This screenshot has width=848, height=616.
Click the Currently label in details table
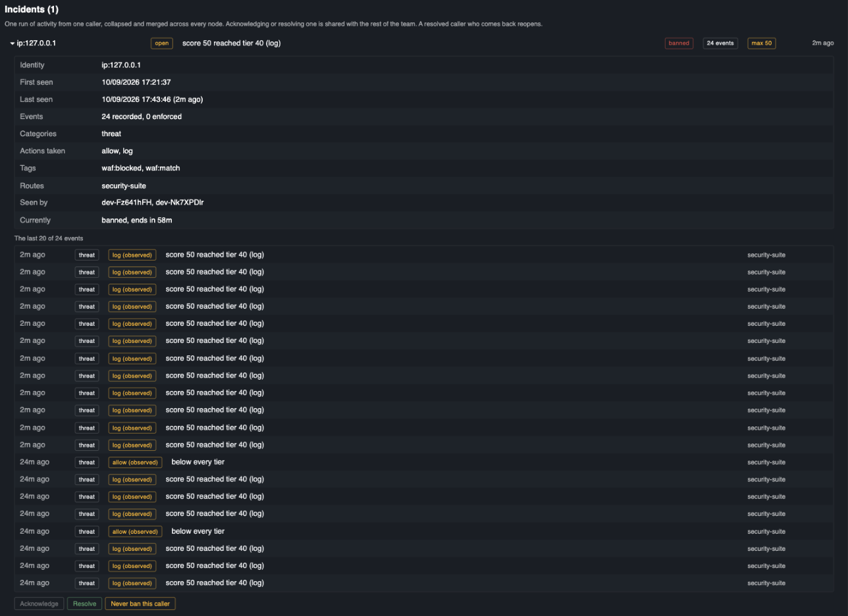pyautogui.click(x=35, y=220)
